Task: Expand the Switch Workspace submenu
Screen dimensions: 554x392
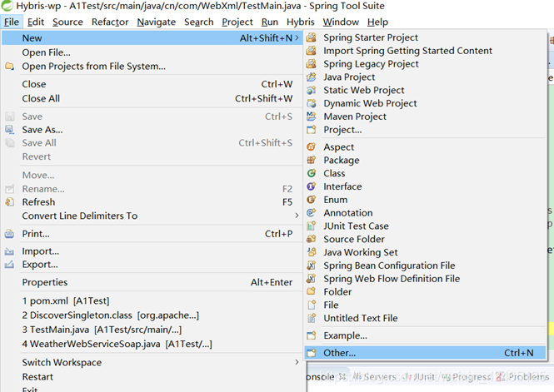Action: click(297, 362)
